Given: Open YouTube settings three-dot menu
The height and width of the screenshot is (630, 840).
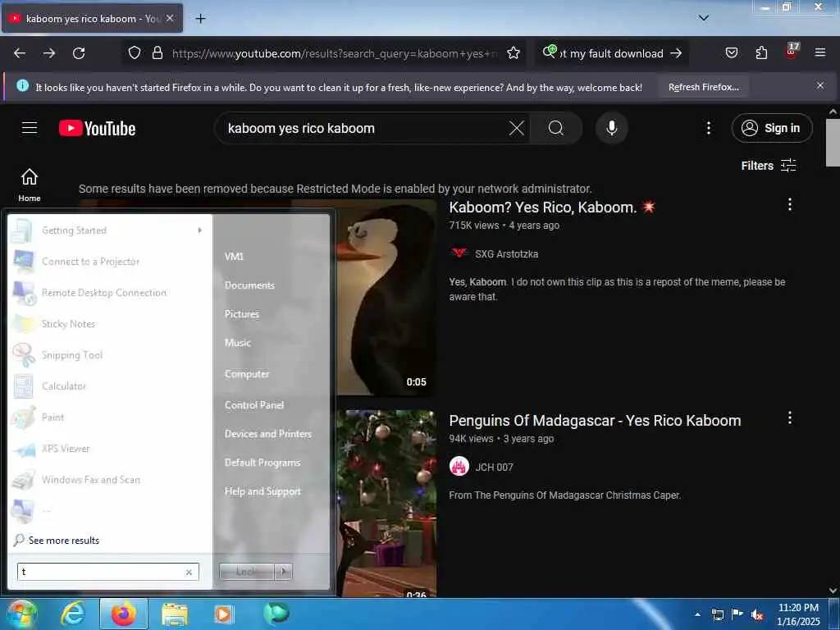Looking at the screenshot, I should point(708,128).
